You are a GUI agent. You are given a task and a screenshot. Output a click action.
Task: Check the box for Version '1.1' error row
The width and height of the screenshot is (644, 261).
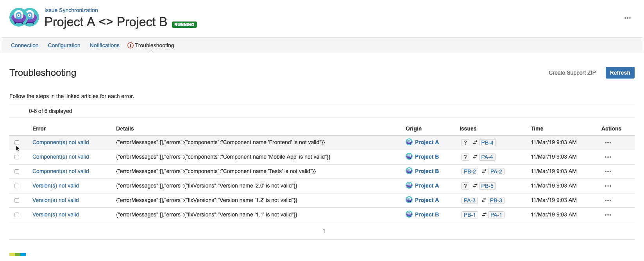click(17, 215)
